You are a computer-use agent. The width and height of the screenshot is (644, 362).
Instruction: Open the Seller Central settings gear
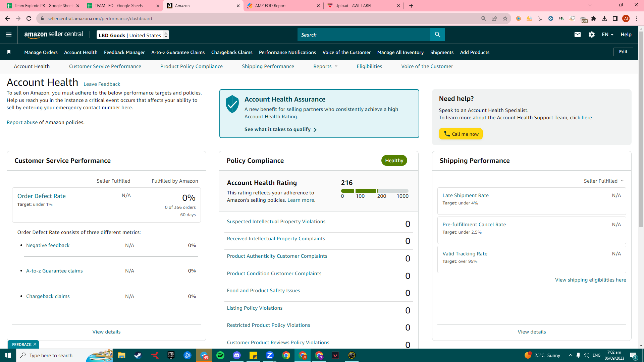592,35
